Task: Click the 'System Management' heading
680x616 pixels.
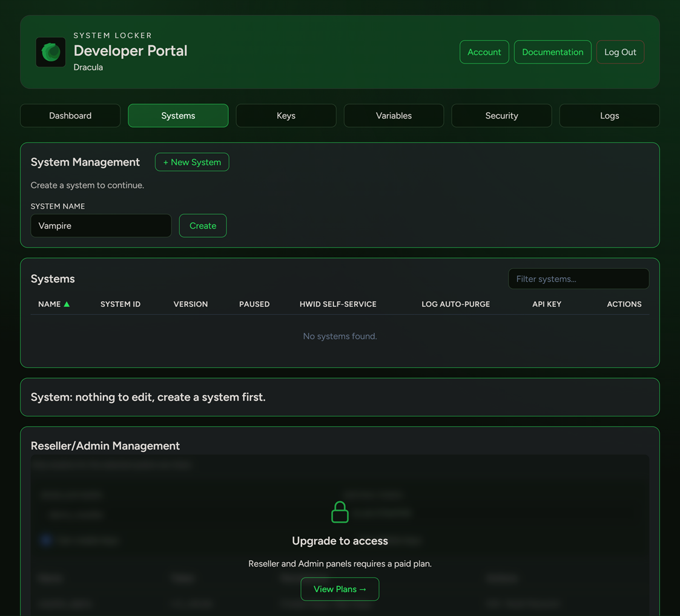Action: click(85, 162)
